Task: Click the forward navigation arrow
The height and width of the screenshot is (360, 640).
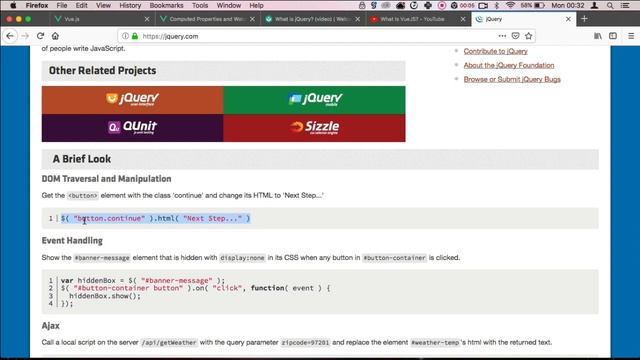Action: [x=25, y=36]
